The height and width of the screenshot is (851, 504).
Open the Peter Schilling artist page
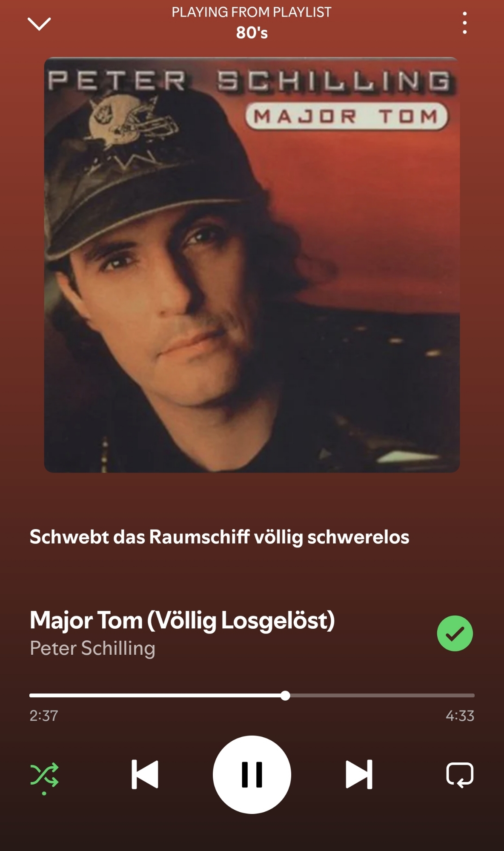point(92,648)
